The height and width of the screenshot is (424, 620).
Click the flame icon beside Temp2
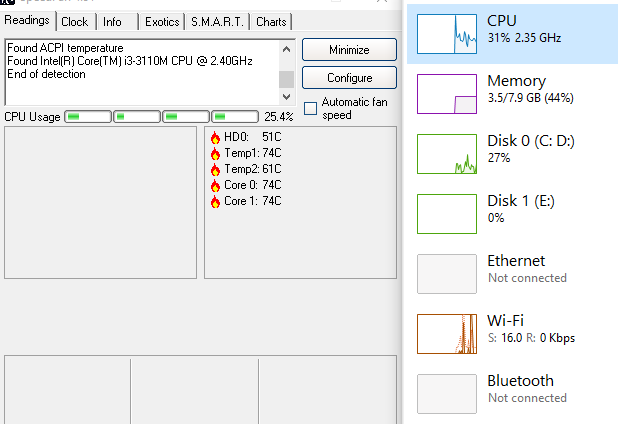(215, 170)
